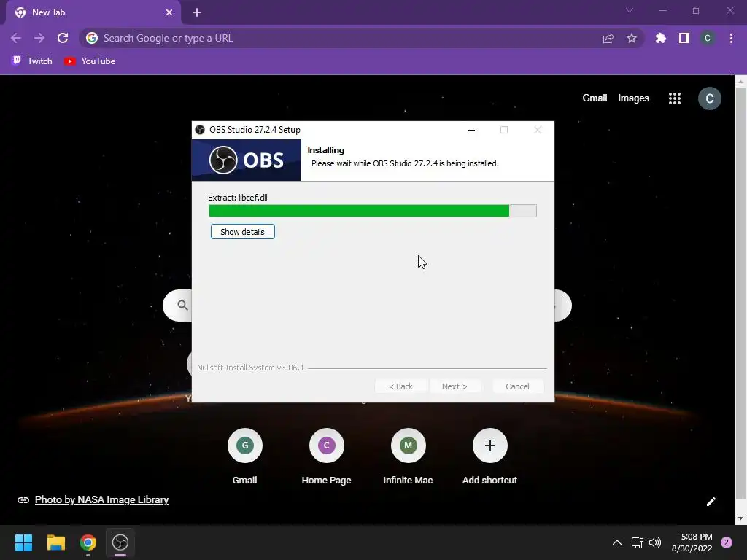The image size is (747, 560).
Task: Open the tab search chevron in the Chrome title bar
Action: (x=630, y=10)
